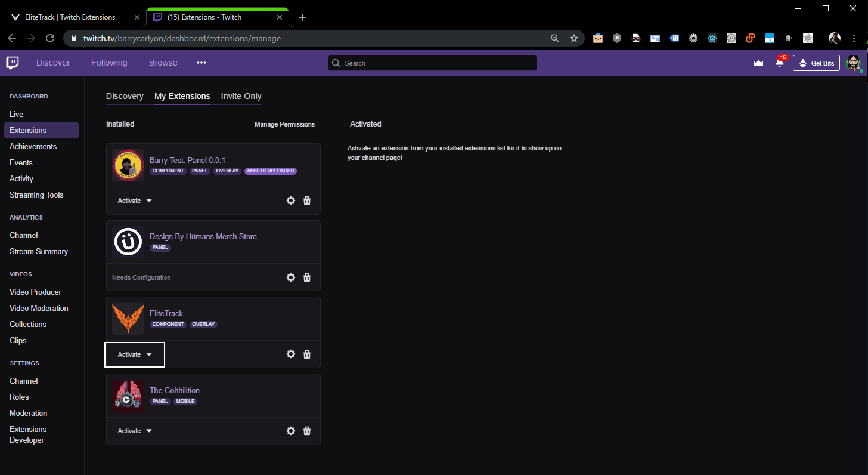868x475 pixels.
Task: Expand Activate dropdown for Barry Test
Action: point(135,201)
